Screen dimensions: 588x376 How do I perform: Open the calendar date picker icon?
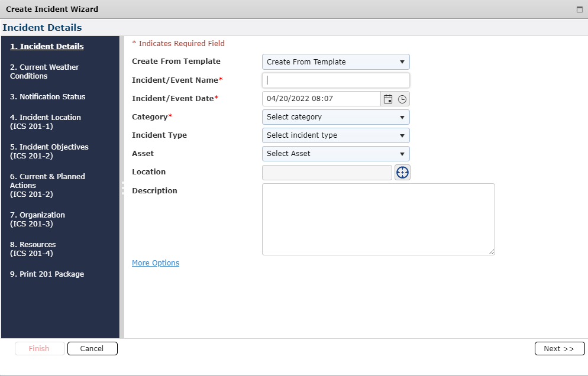tap(388, 99)
